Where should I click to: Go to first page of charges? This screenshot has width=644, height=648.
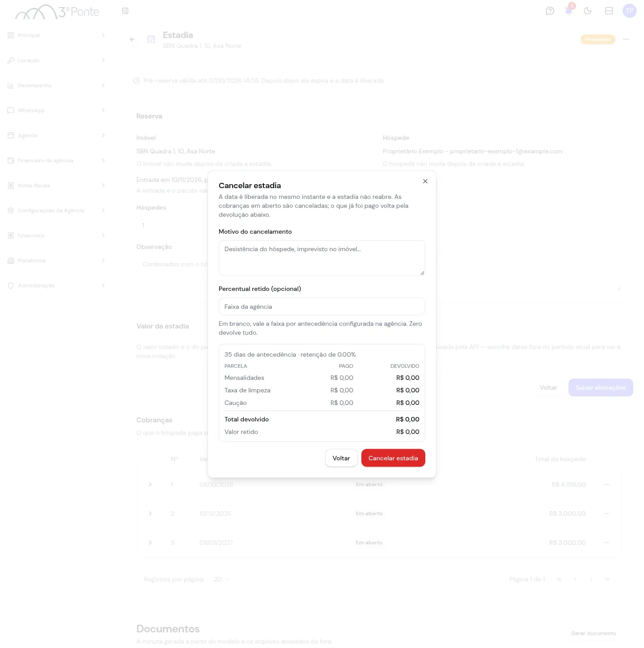[x=559, y=579]
